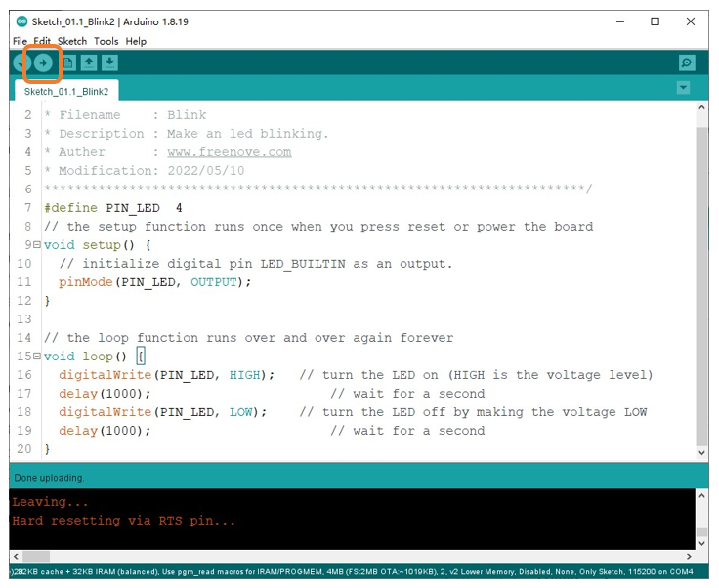Open the File menu

pyautogui.click(x=20, y=41)
